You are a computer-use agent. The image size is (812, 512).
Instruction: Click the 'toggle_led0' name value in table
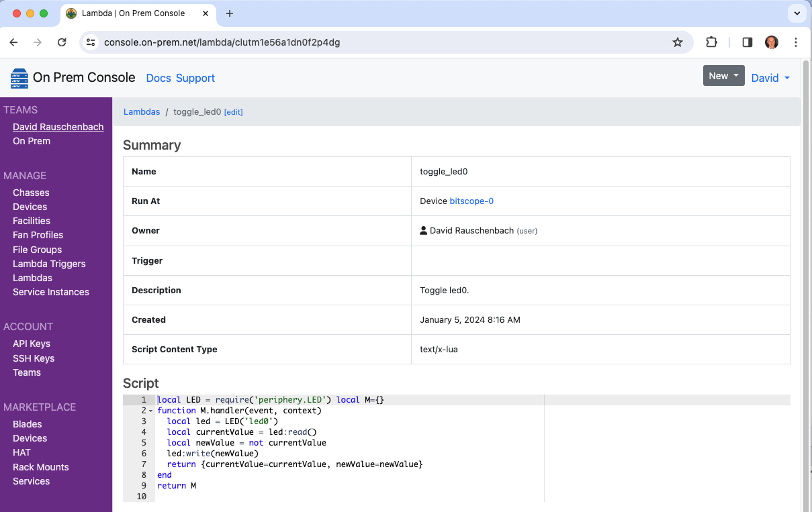point(443,171)
